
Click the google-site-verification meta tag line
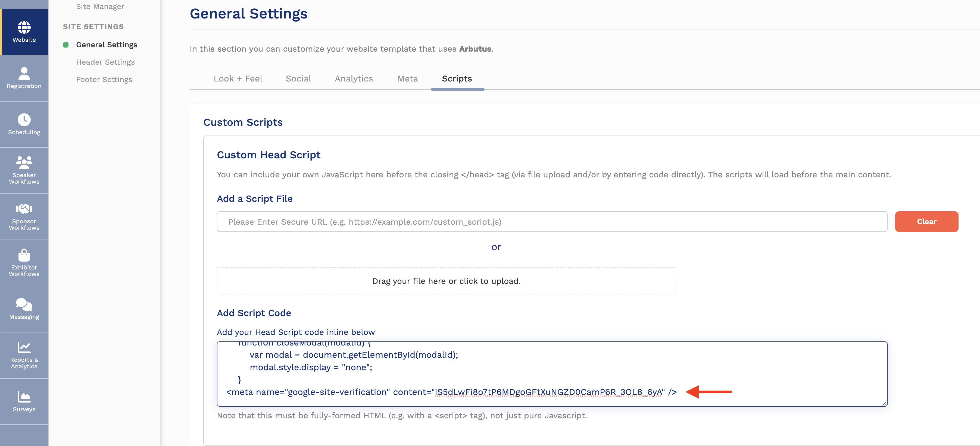(x=451, y=392)
